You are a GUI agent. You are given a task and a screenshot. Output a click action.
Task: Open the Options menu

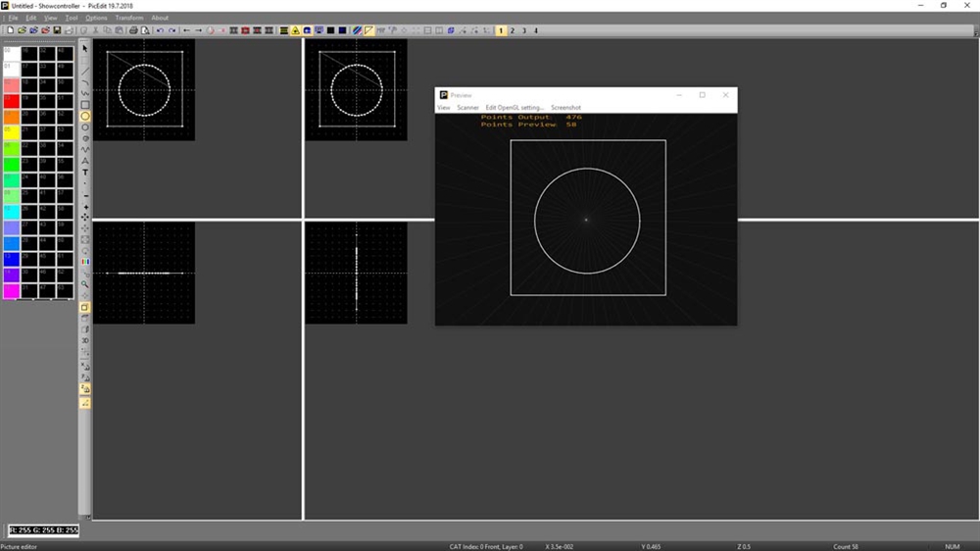96,18
